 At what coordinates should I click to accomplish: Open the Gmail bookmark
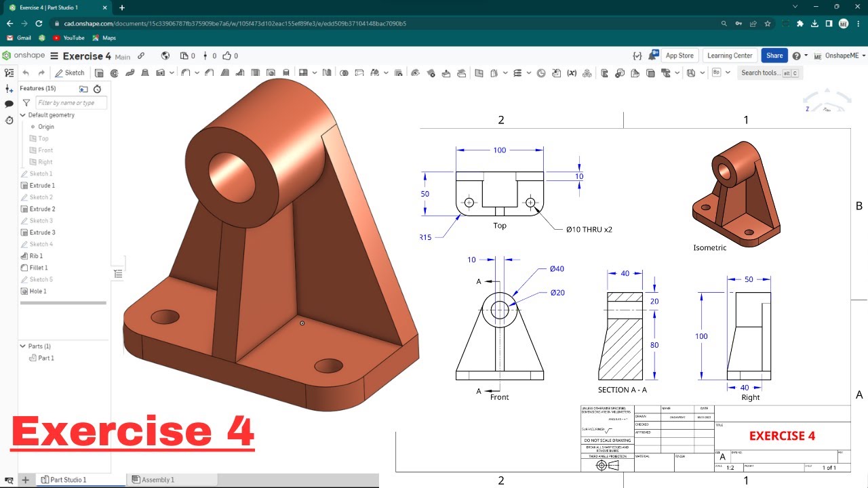[x=19, y=38]
